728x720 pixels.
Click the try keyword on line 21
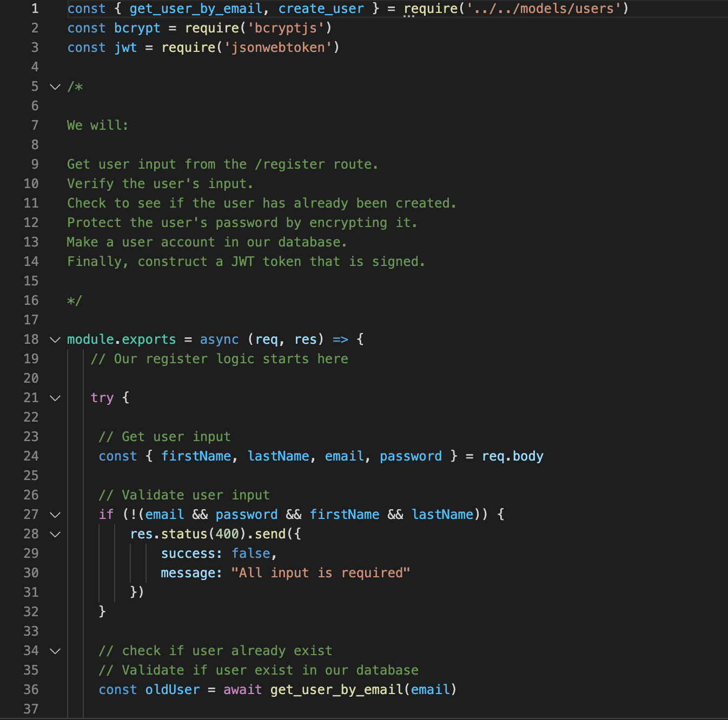(x=102, y=398)
